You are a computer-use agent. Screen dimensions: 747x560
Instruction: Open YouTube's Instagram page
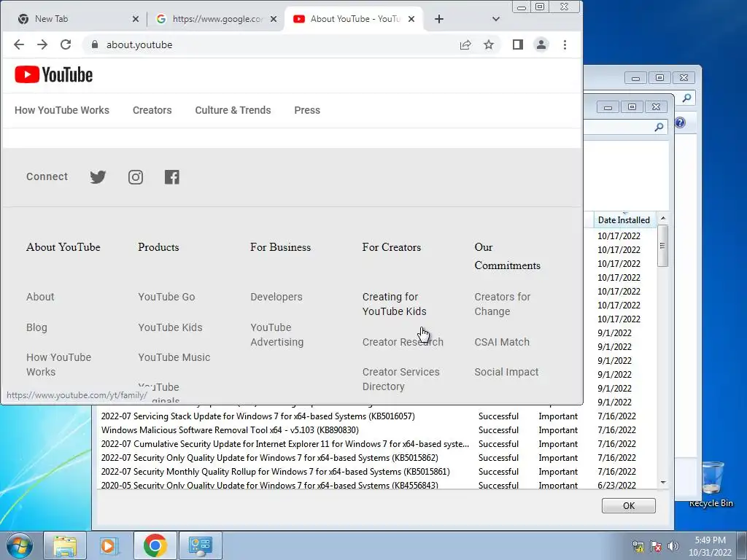[x=135, y=177]
